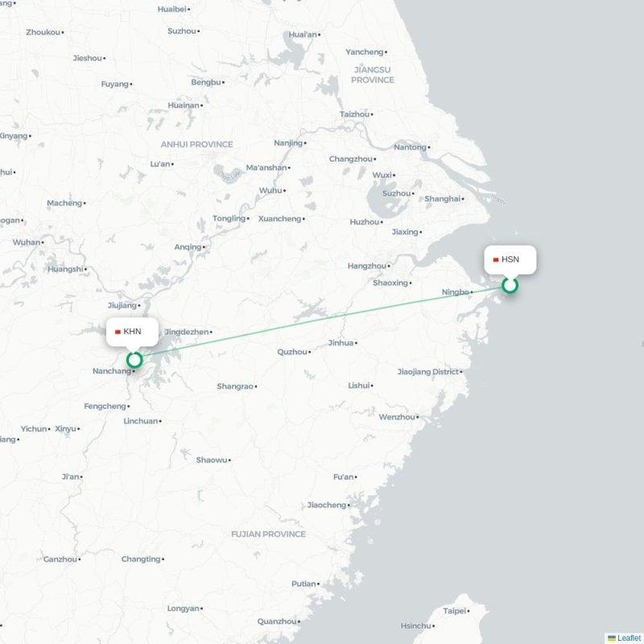This screenshot has height=644, width=644.
Task: Open the Leaflet attribution link
Action: point(630,638)
